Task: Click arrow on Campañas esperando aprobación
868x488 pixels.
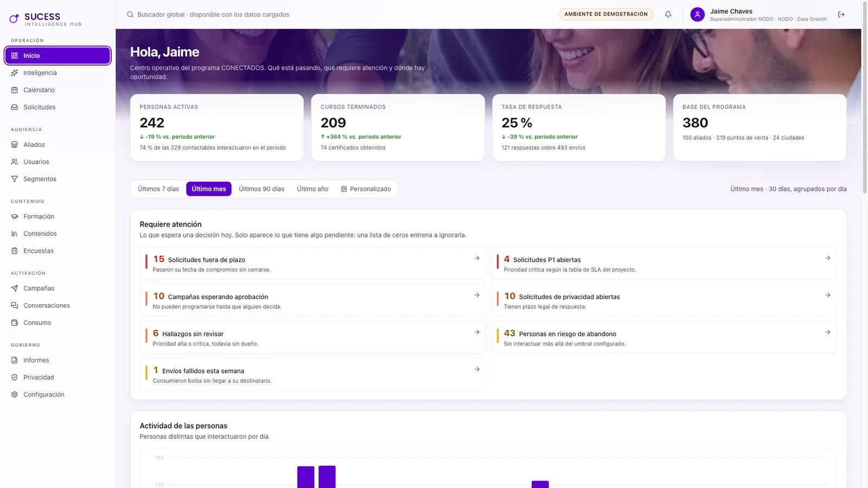Action: coord(477,295)
